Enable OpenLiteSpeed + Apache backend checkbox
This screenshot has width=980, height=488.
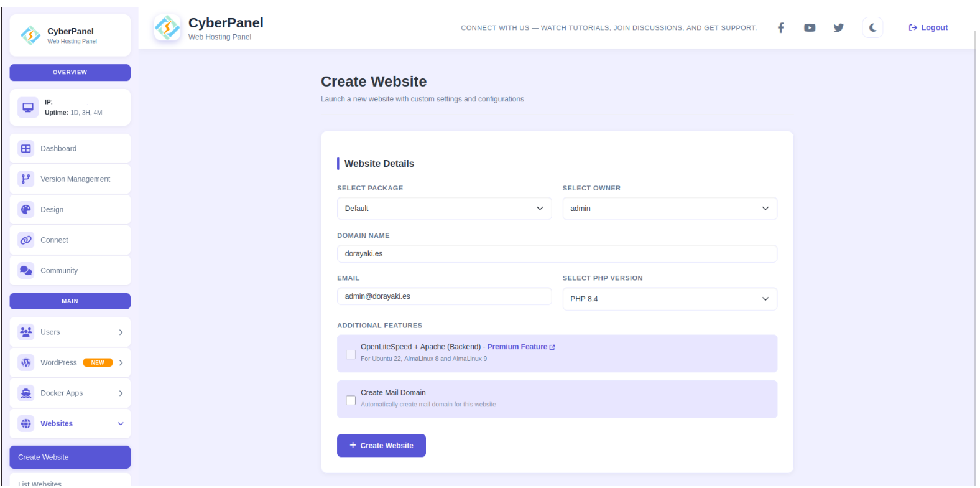click(x=351, y=354)
